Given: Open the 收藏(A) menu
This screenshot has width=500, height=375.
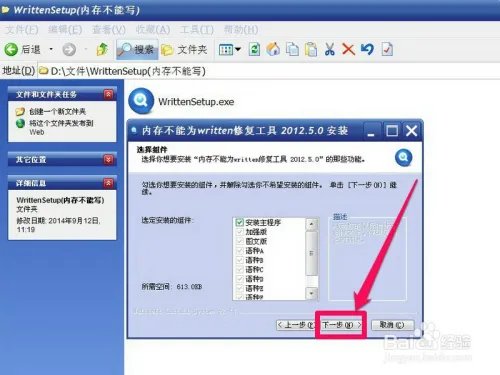Looking at the screenshot, I should click(153, 30).
